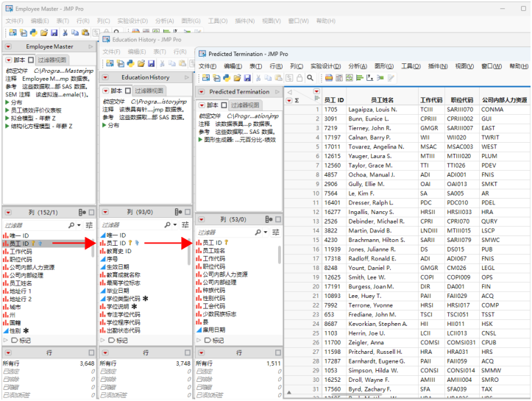This screenshot has width=532, height=401.
Task: Save the Predicted Termination table via floppy icon
Action: [x=247, y=78]
